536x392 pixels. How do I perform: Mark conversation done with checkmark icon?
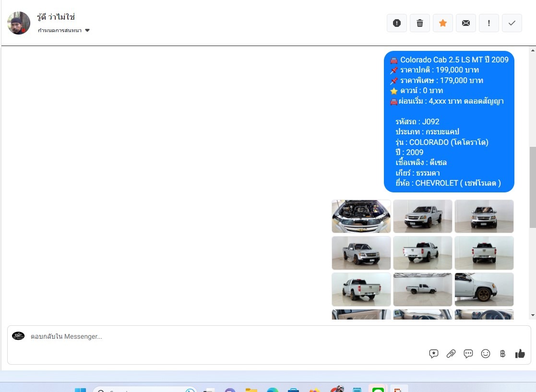coord(512,23)
